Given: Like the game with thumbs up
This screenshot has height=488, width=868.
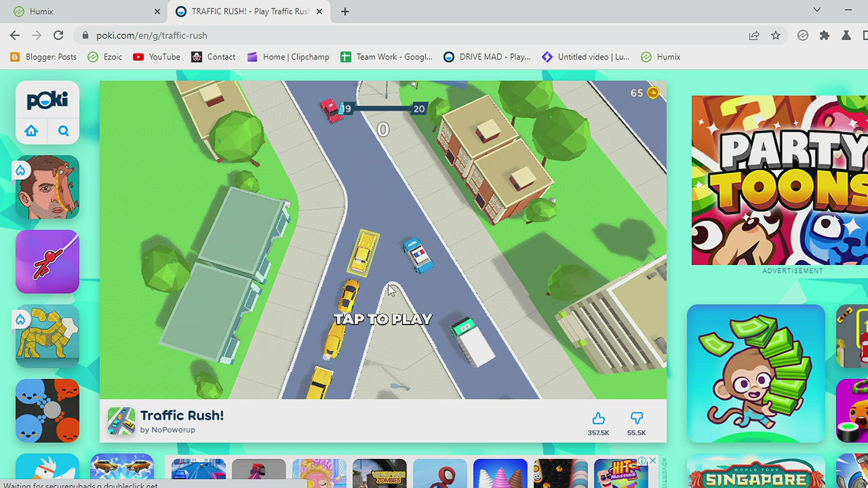Looking at the screenshot, I should click(x=598, y=418).
